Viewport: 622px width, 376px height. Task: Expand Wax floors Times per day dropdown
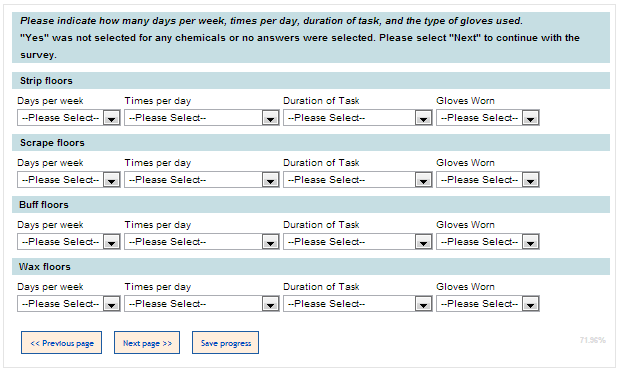click(202, 304)
